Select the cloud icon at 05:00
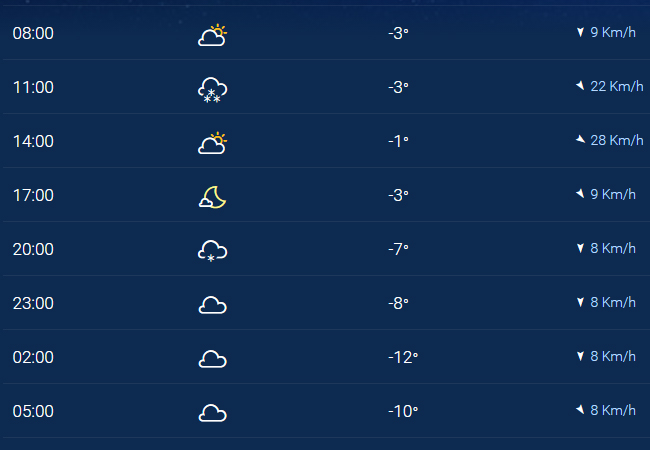The height and width of the screenshot is (450, 650). (213, 413)
